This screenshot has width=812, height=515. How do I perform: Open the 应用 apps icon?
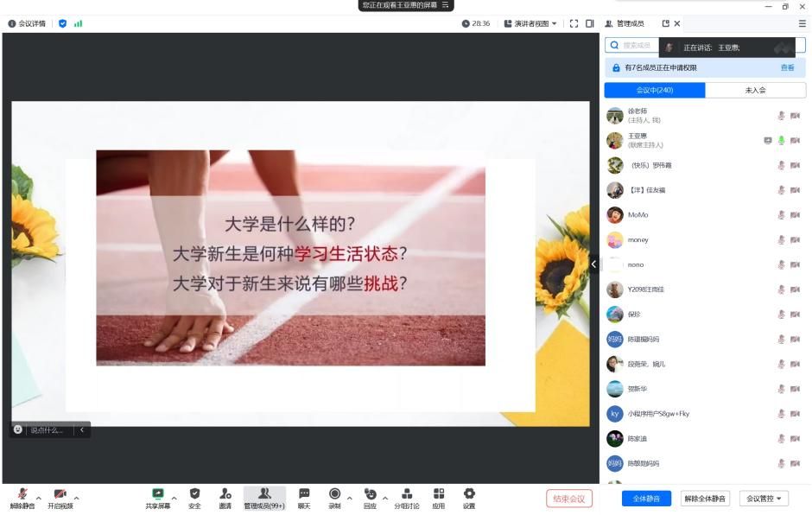click(438, 493)
